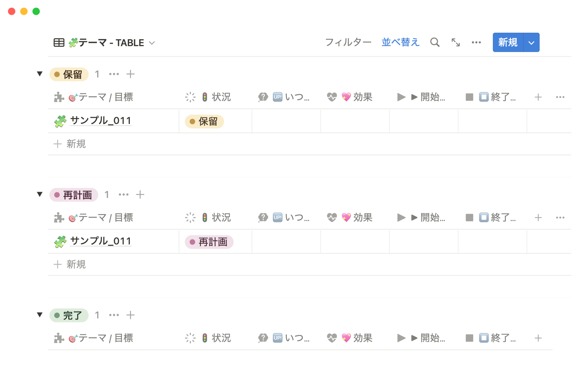Screen dimensions: 588x368
Task: Open the フィルター menu
Action: pyautogui.click(x=348, y=42)
